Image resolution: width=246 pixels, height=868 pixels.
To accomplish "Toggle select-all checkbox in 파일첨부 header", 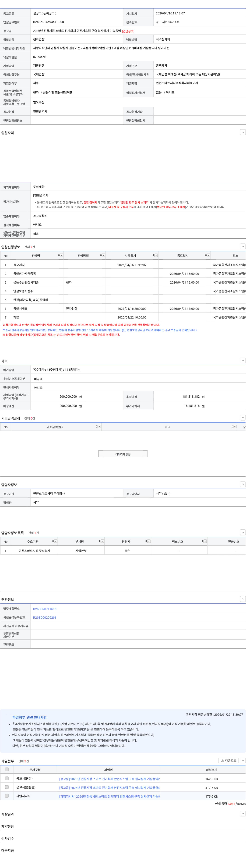I will coord(7,770).
